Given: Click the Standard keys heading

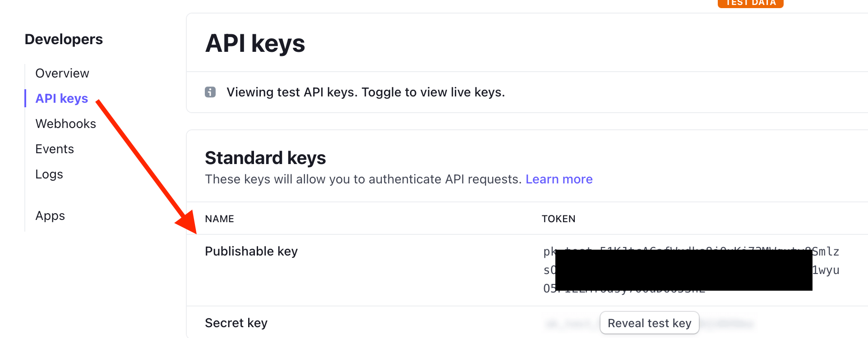Looking at the screenshot, I should click(x=265, y=158).
